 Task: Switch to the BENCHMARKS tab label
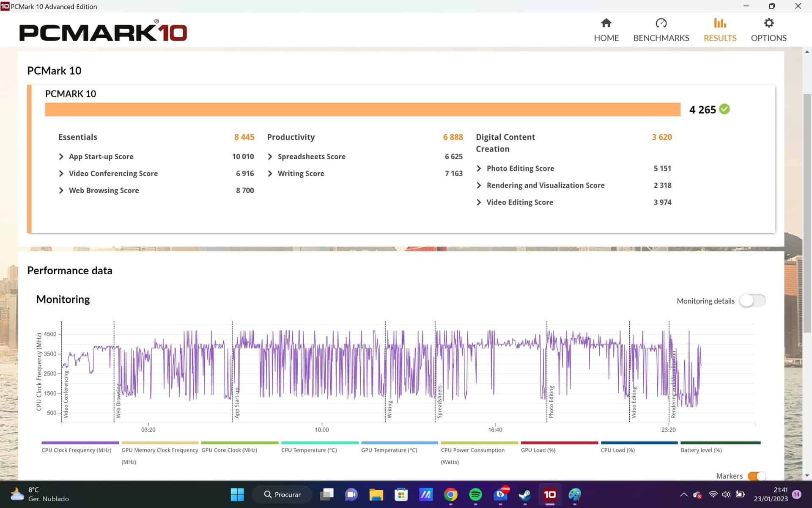tap(661, 38)
